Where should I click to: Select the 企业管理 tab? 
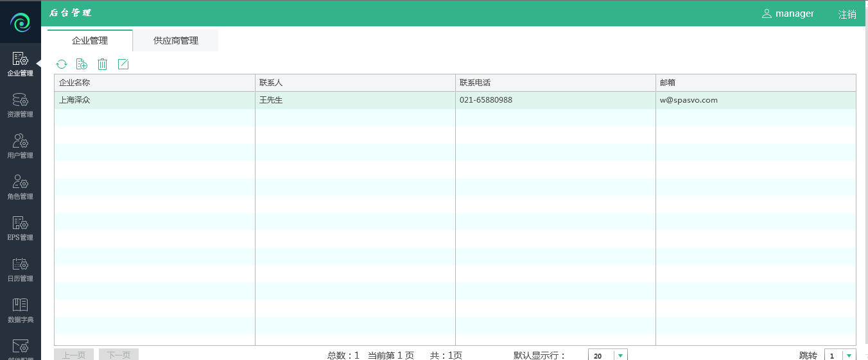click(90, 40)
